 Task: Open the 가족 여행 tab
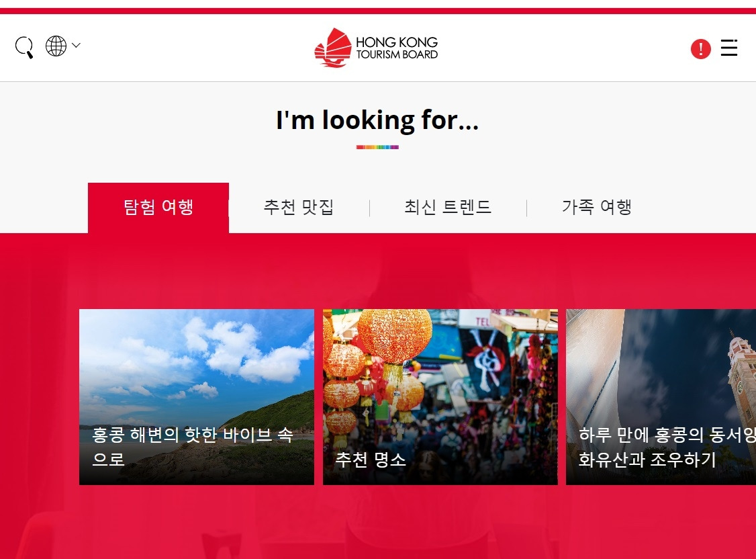(597, 207)
